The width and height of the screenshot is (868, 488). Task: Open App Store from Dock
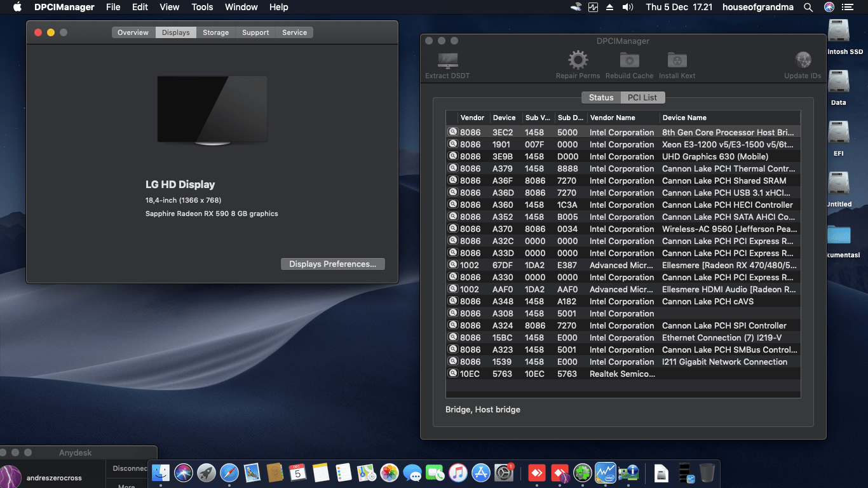pyautogui.click(x=481, y=473)
